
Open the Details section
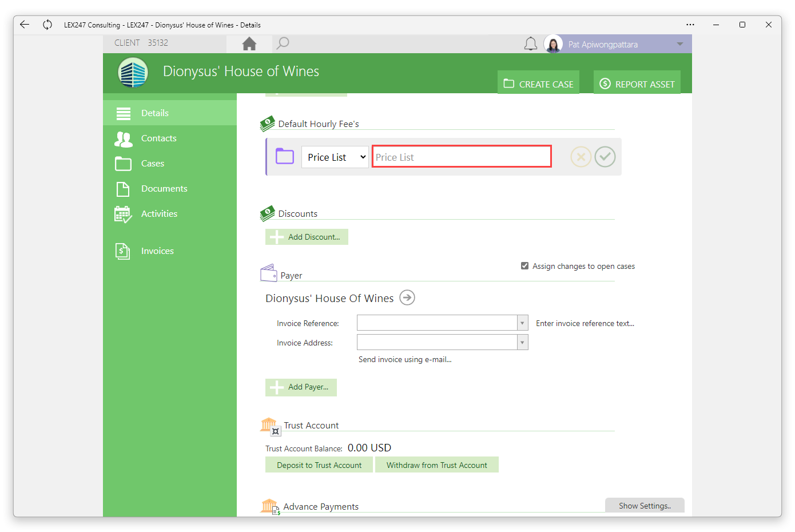[x=170, y=113]
